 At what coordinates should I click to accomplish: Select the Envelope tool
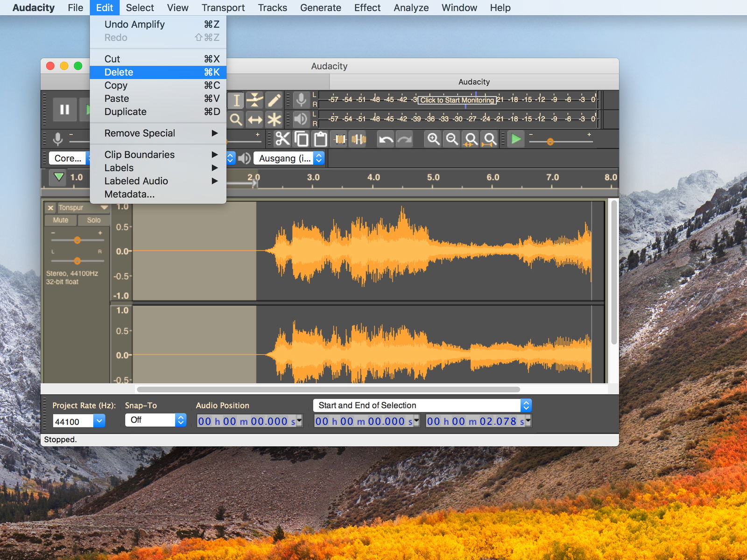255,100
